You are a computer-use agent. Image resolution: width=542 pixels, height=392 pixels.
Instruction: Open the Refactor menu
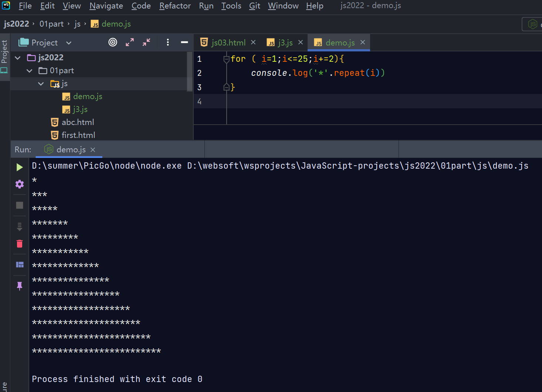175,6
